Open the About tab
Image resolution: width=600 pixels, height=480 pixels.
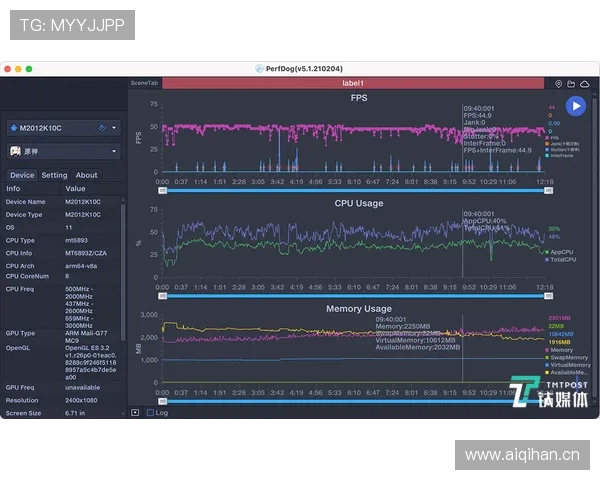(87, 175)
